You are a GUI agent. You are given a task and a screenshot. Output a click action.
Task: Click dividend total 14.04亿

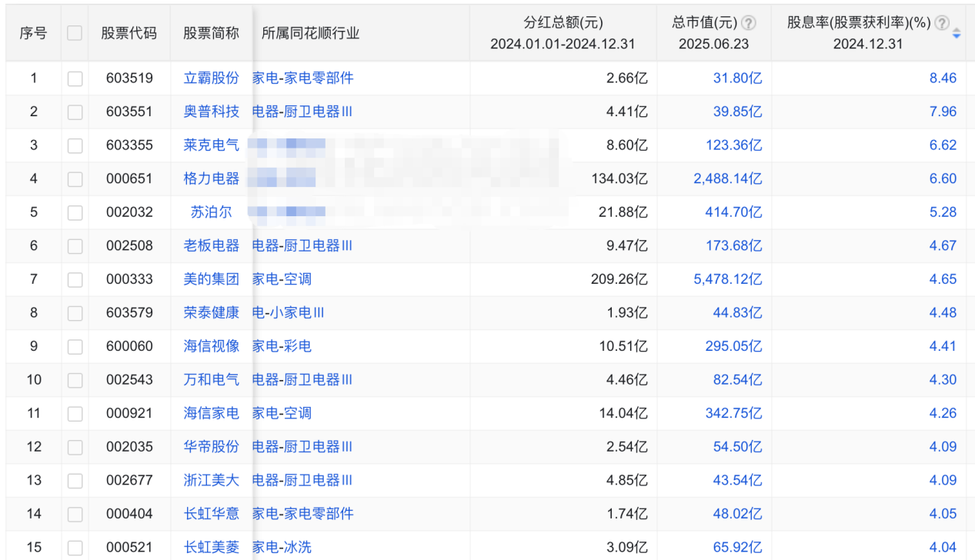point(623,413)
